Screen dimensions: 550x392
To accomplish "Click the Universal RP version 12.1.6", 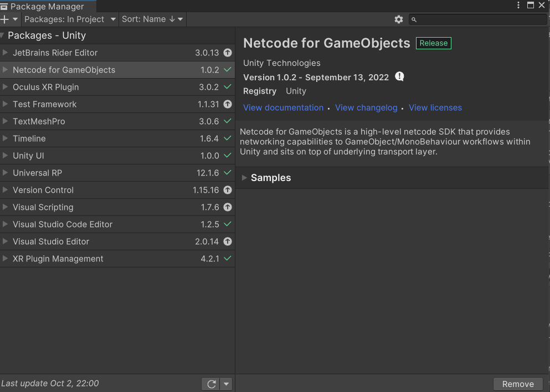I will [x=208, y=173].
